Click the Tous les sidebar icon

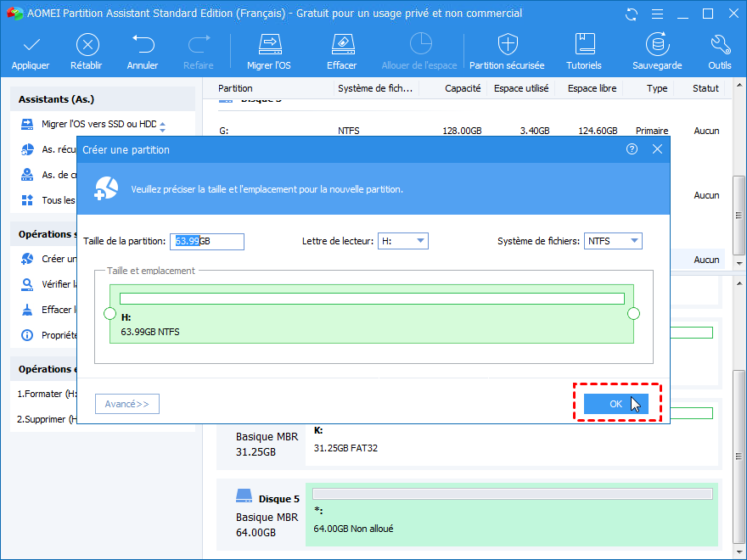click(x=27, y=200)
